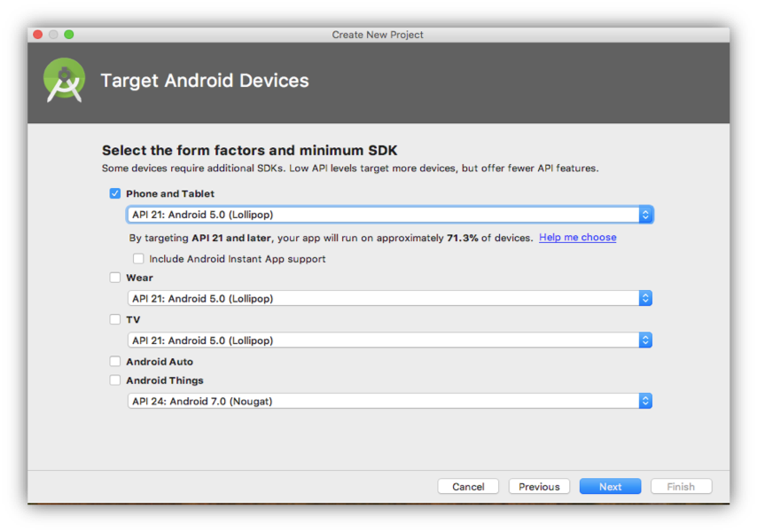Image resolution: width=757 pixels, height=532 pixels.
Task: Click the blue stepper arrows on Wear dropdown
Action: 645,298
